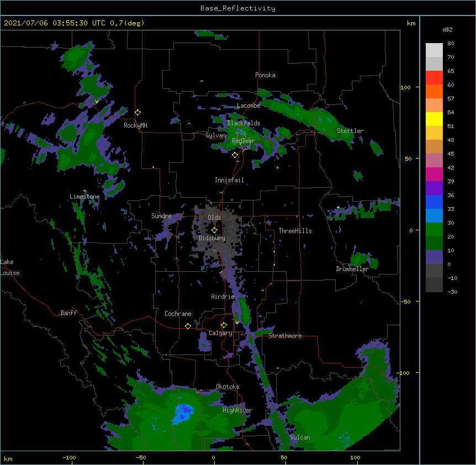Click the Calgary city label
Viewport: 476px width, 465px height.
(220, 333)
